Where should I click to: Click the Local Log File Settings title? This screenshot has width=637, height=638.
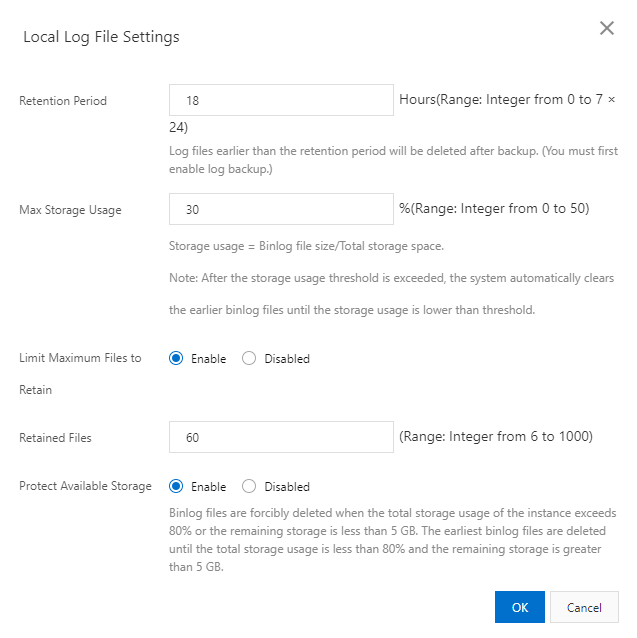click(101, 37)
